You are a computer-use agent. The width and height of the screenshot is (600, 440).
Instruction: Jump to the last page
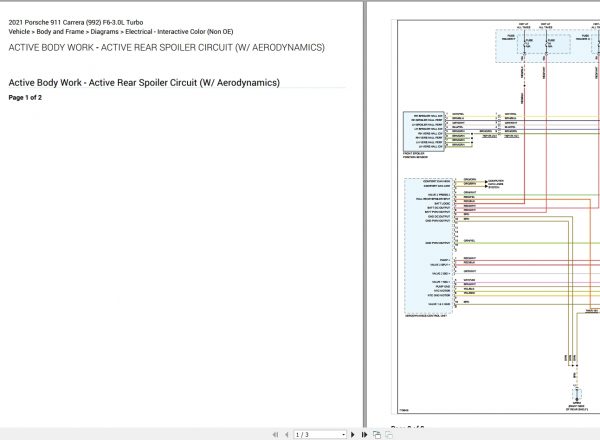(x=364, y=435)
